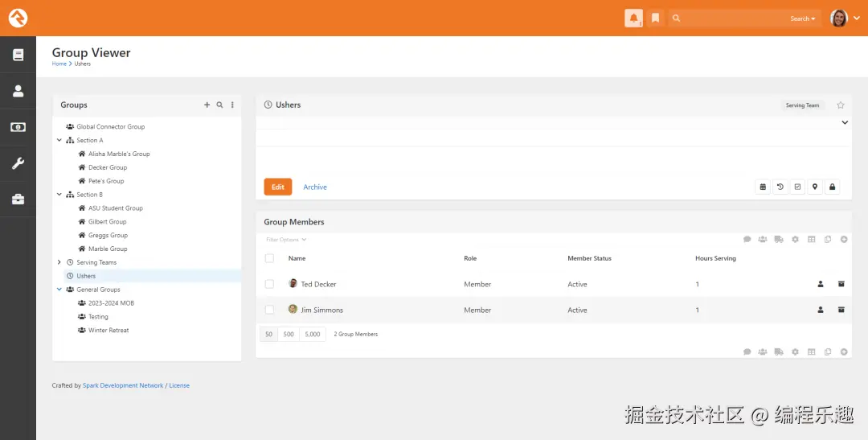Click the people icon above member grid
The width and height of the screenshot is (868, 440).
[x=762, y=240]
